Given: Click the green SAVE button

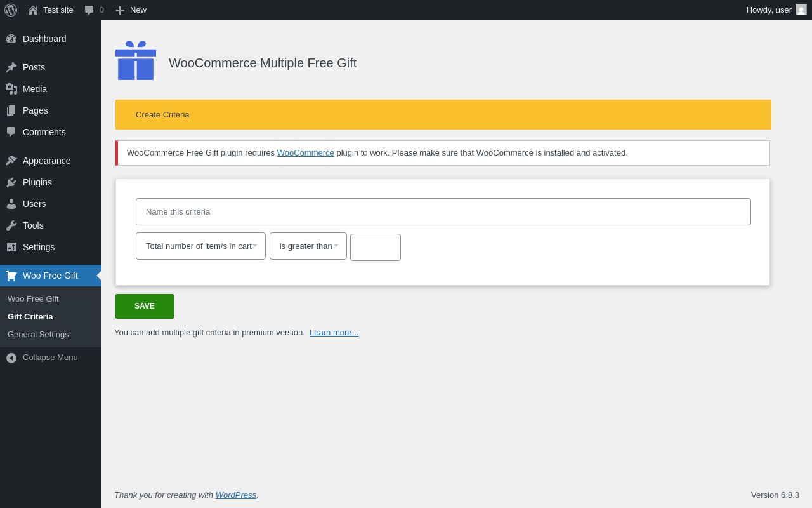Looking at the screenshot, I should pos(145,306).
